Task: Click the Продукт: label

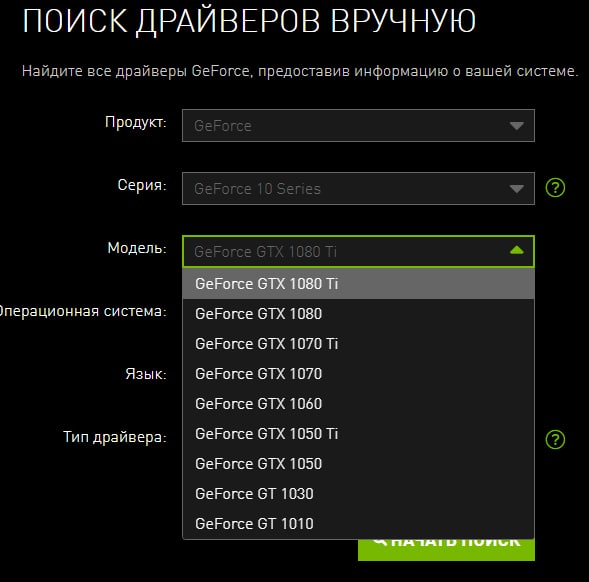Action: [136, 122]
